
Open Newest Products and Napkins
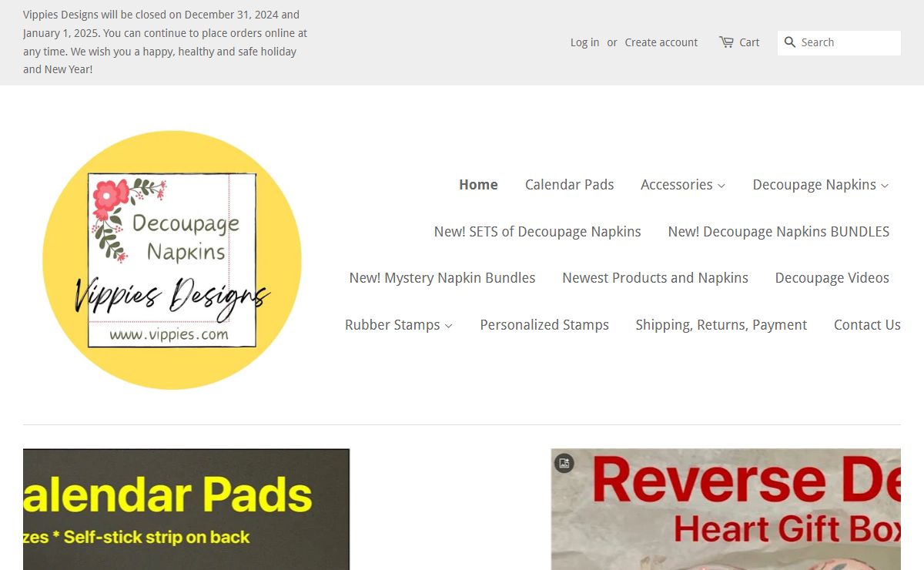(x=655, y=278)
